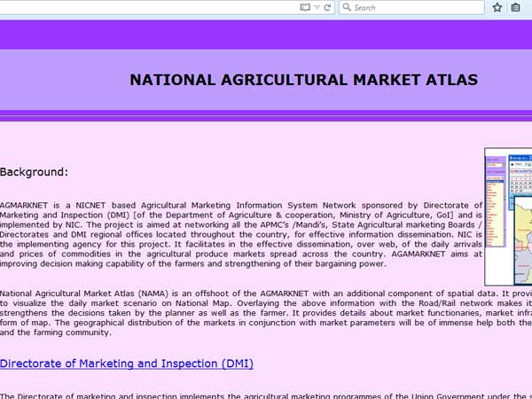Open the bookmarks list icon
The image size is (532, 399).
(x=515, y=7)
